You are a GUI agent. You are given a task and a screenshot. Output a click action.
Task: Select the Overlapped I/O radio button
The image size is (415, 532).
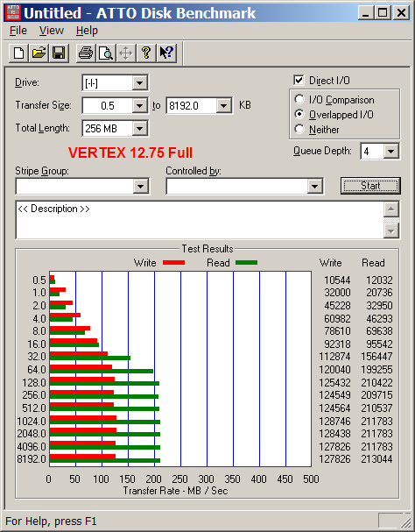299,114
